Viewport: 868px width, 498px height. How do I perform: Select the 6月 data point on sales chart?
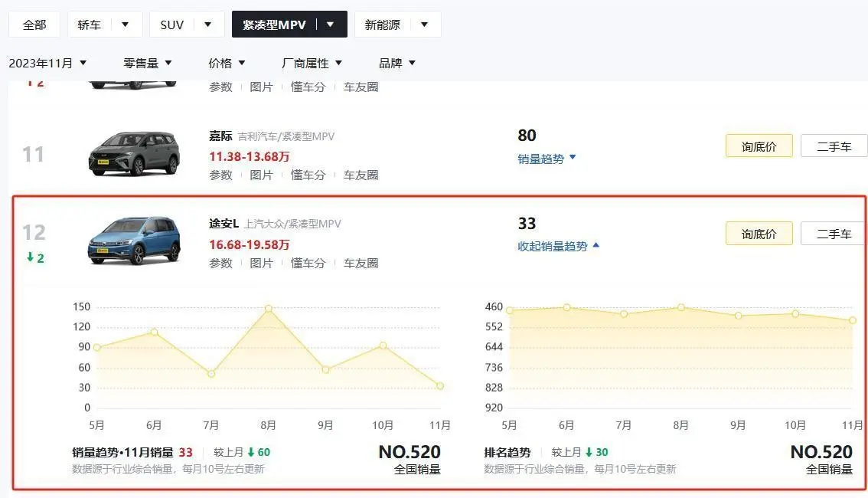pos(155,332)
